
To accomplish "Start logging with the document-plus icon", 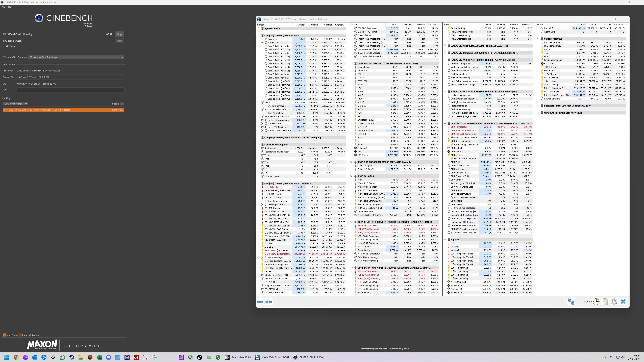I will pos(605,302).
